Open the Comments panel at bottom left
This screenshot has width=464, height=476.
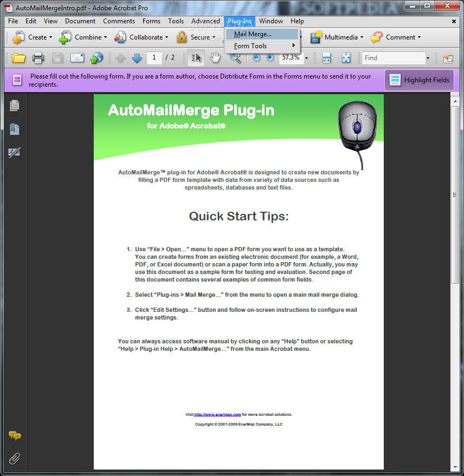pyautogui.click(x=15, y=435)
